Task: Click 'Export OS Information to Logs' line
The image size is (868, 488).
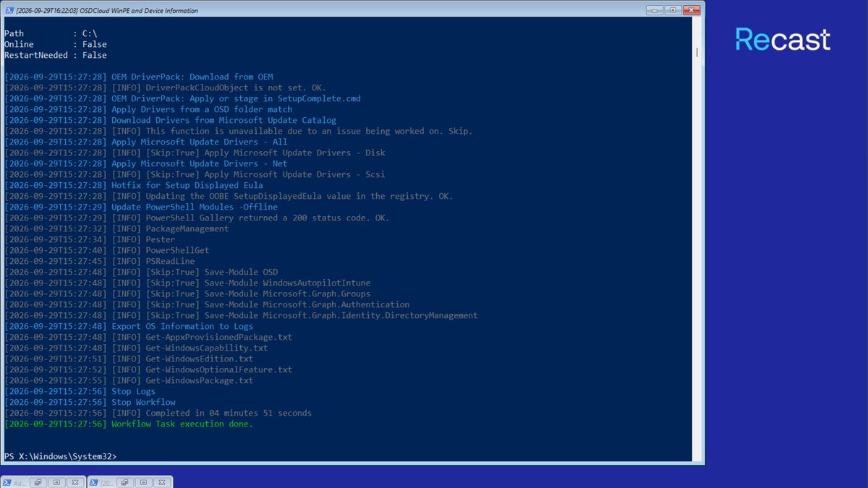Action: [129, 326]
